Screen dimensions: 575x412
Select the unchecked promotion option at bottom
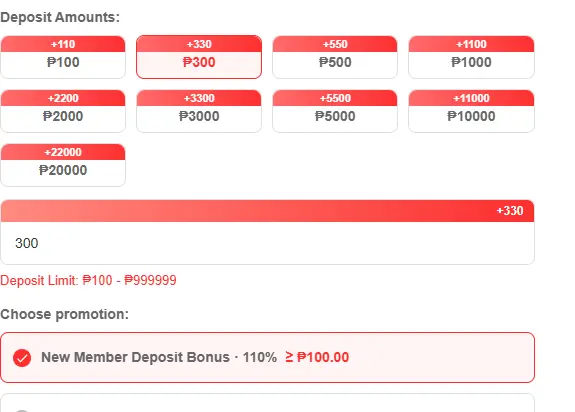(x=267, y=403)
